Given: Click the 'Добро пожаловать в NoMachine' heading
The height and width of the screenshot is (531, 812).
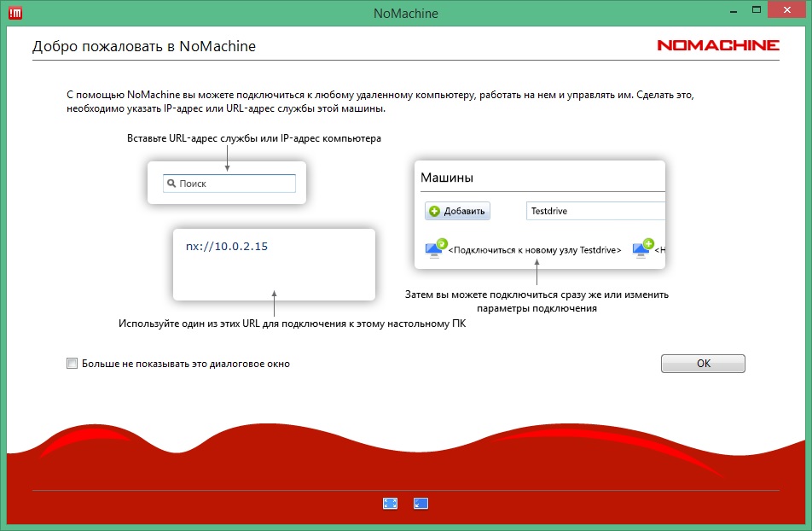Looking at the screenshot, I should pyautogui.click(x=144, y=46).
